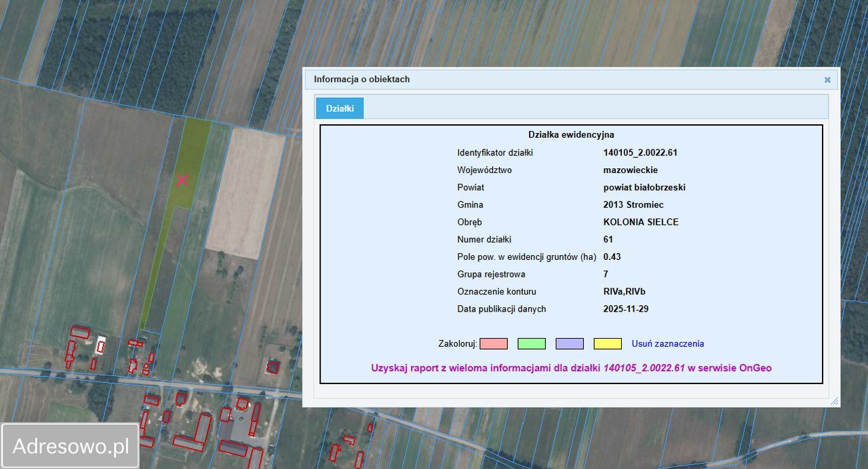Viewport: 868px width, 469px height.
Task: Choose the yellow Zakoloruj color swatch
Action: 607,344
